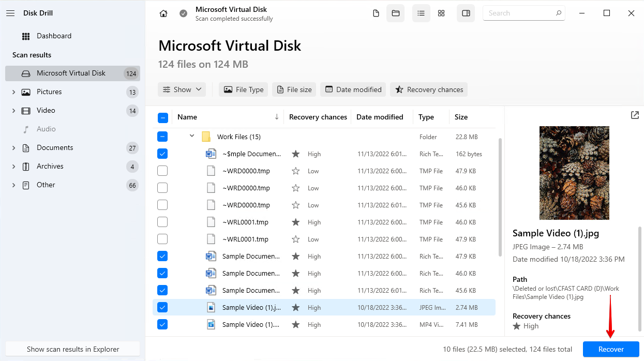This screenshot has height=361, width=644.
Task: Uncheck the Sample Video (1).jpg file
Action: (163, 307)
